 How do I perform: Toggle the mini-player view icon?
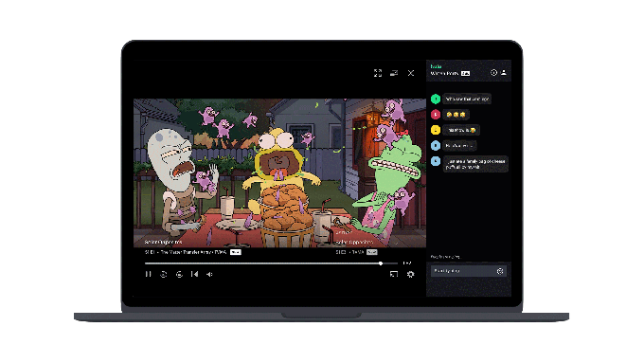[394, 73]
